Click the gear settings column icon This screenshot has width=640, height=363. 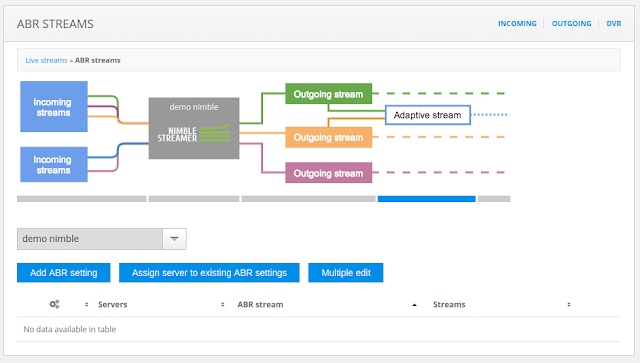click(54, 304)
